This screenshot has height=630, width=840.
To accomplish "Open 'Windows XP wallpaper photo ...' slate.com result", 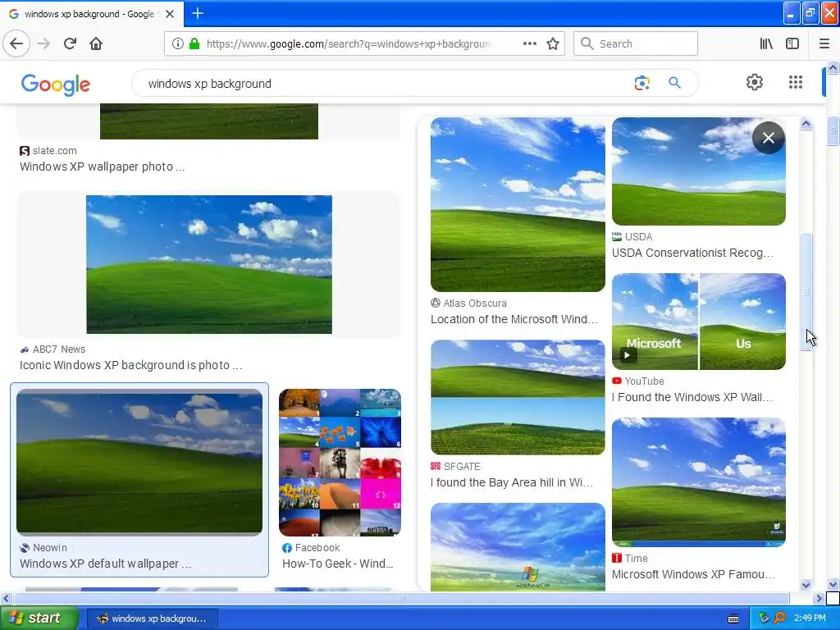I will tap(103, 167).
